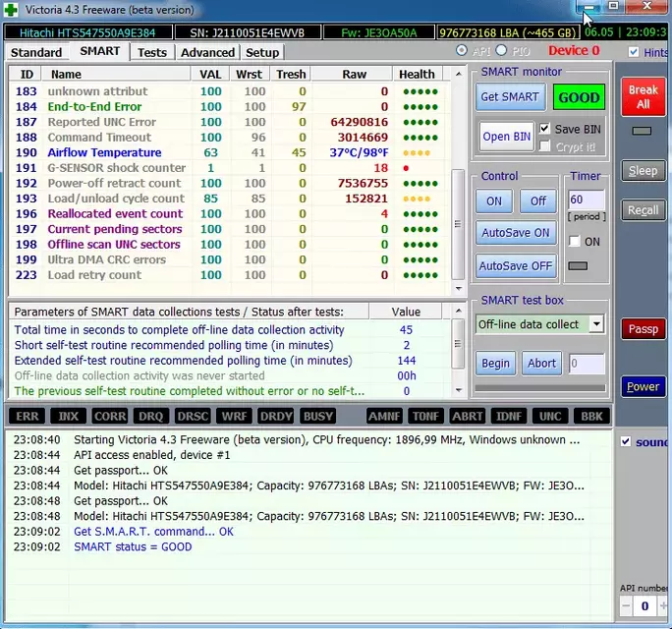Enable the Timer ON checkbox
The image size is (672, 629).
(575, 241)
